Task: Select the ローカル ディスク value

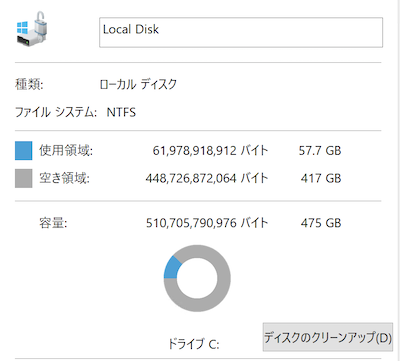Action: [x=138, y=84]
